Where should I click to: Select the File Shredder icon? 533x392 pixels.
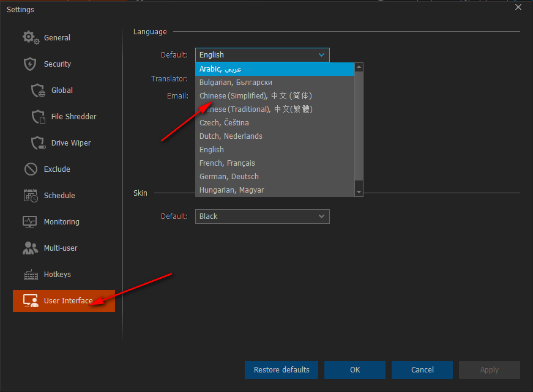[39, 117]
